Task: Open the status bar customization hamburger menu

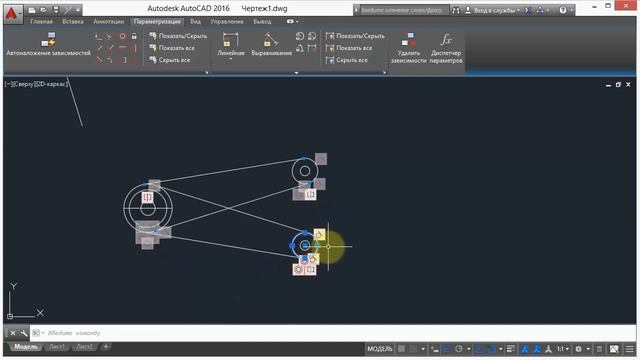Action: tap(630, 349)
